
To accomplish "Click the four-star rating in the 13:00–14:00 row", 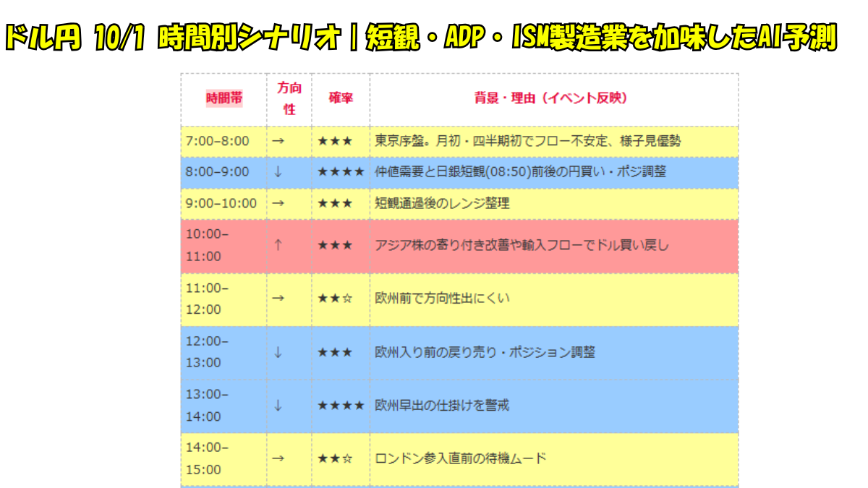I will tap(341, 406).
